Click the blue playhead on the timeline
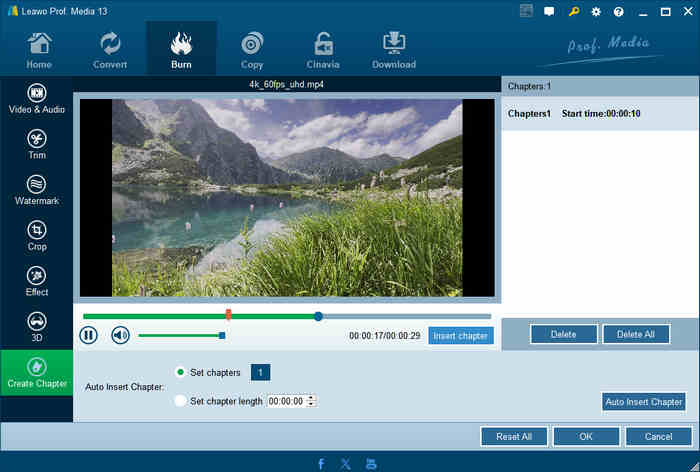 click(x=318, y=316)
